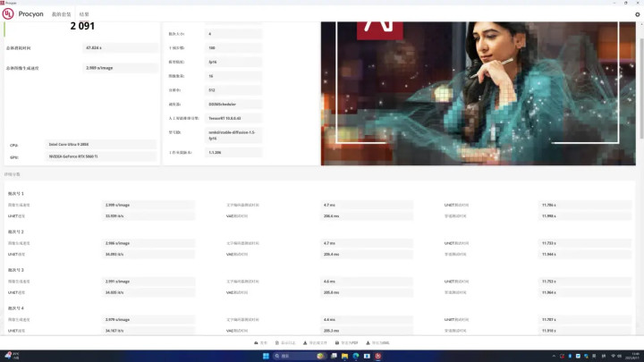Click batch 4 text encoder time 4.4 ms
Viewport: 644px width, 362px height.
(x=367, y=319)
